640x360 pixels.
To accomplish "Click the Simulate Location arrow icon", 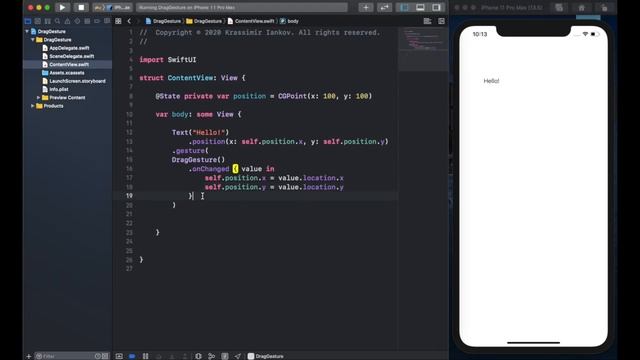I will pyautogui.click(x=238, y=356).
